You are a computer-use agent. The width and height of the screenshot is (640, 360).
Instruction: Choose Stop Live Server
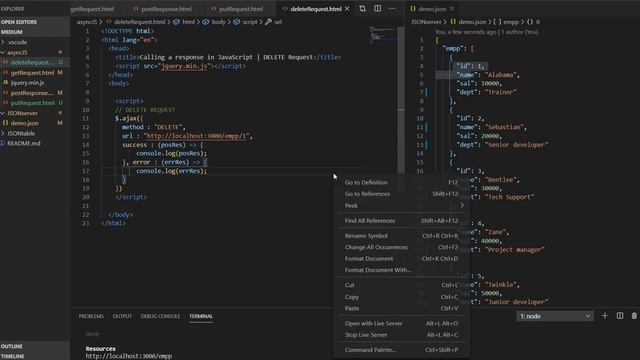pos(402,335)
